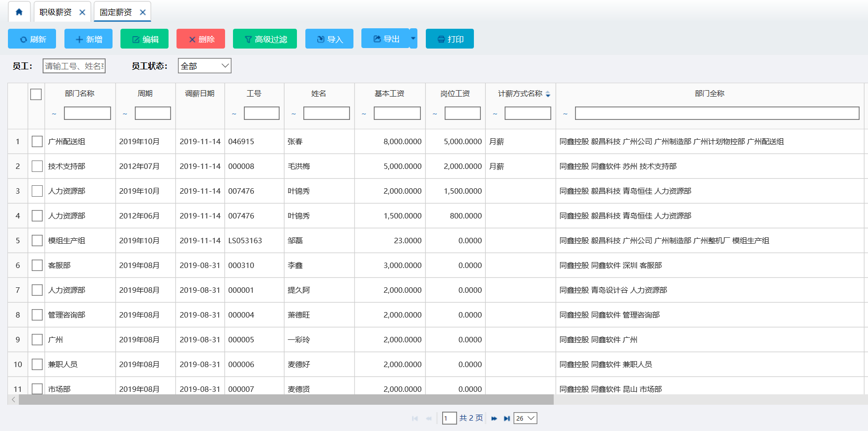Focus the 员工 search input field
The image size is (868, 431).
(x=74, y=66)
